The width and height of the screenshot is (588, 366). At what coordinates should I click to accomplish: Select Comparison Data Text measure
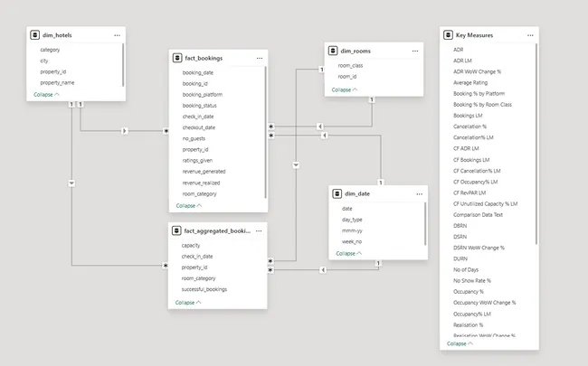(x=478, y=215)
